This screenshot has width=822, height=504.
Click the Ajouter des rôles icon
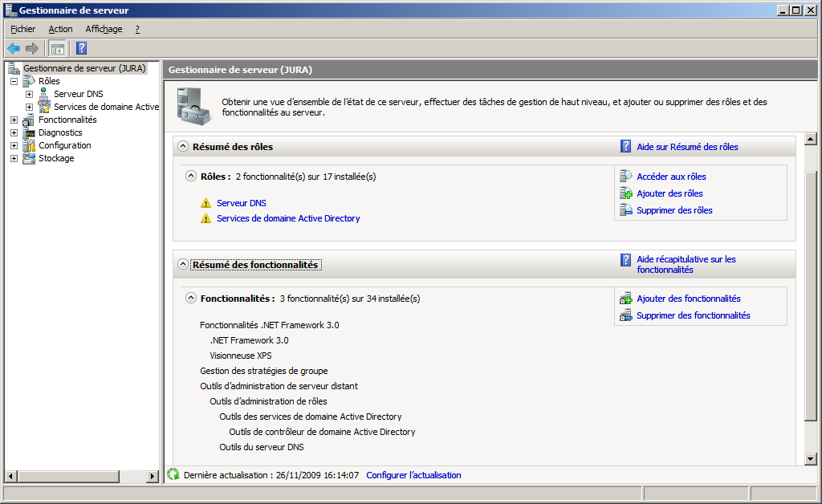tap(626, 193)
